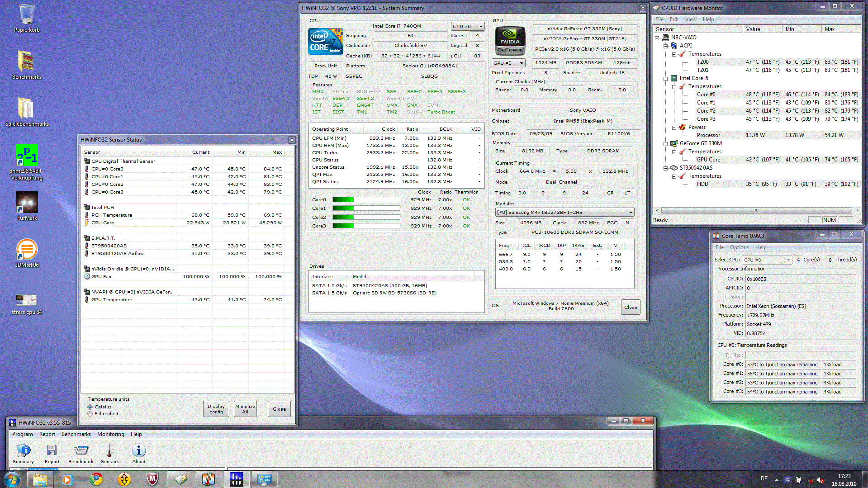Viewport: 868px width, 488px height.
Task: Open Benchmarks menu in HWiNFO32
Action: [76, 434]
